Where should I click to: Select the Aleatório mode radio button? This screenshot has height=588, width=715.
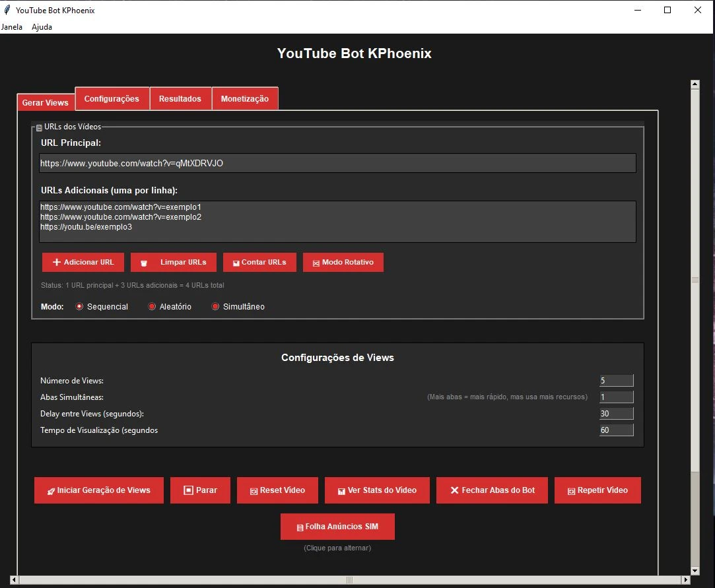pos(152,307)
